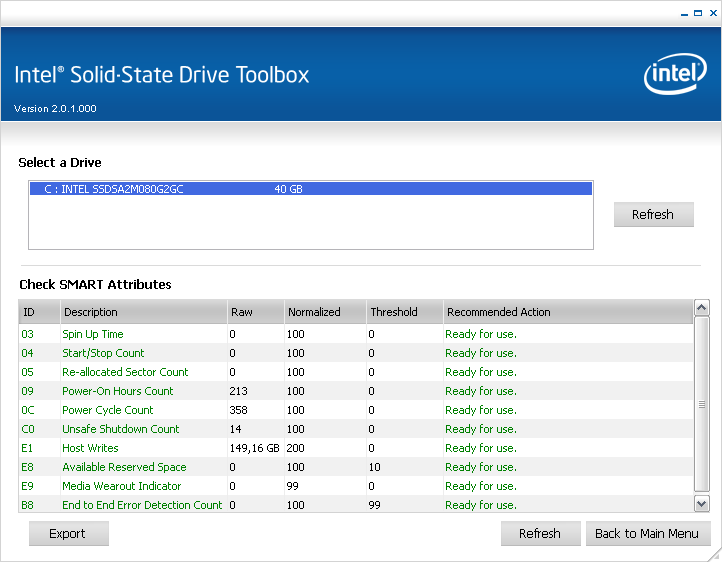Click the SMART table scroll down arrow

[x=701, y=504]
